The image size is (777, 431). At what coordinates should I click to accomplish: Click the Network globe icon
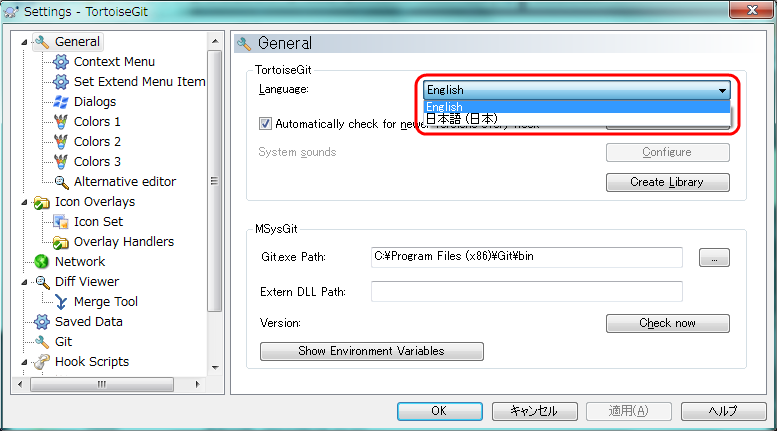tap(42, 262)
